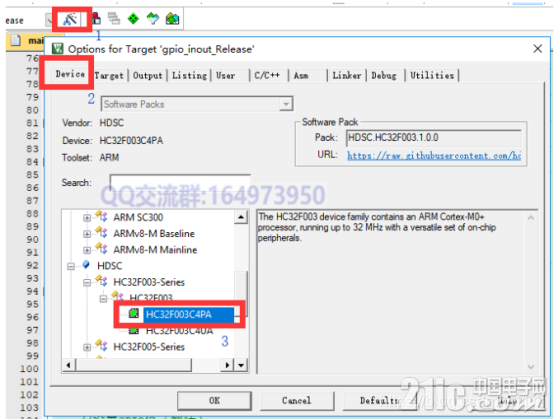554x420 pixels.
Task: Switch to the Debug tab
Action: coord(384,75)
